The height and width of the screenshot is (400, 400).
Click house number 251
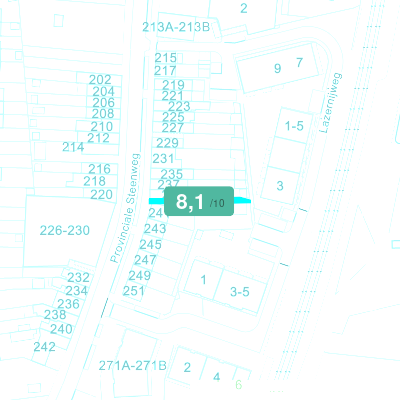[x=134, y=291]
